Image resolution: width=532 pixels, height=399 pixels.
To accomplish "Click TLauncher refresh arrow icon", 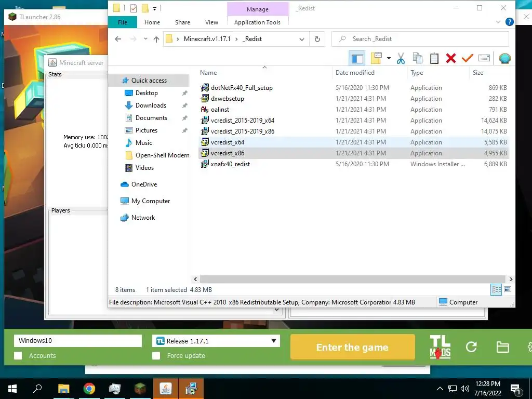I will tap(471, 347).
